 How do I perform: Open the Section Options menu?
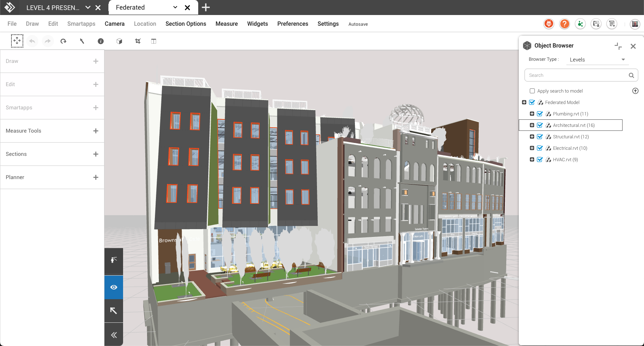[186, 24]
